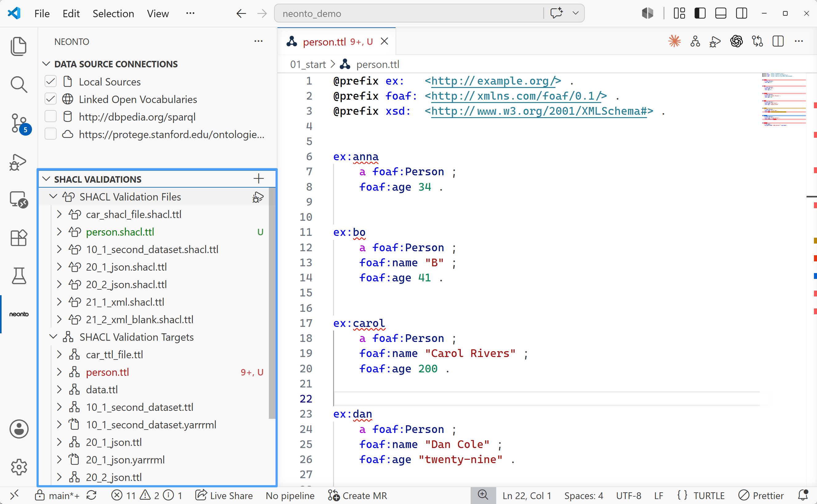Close the person.ttl editor tab

pyautogui.click(x=384, y=41)
